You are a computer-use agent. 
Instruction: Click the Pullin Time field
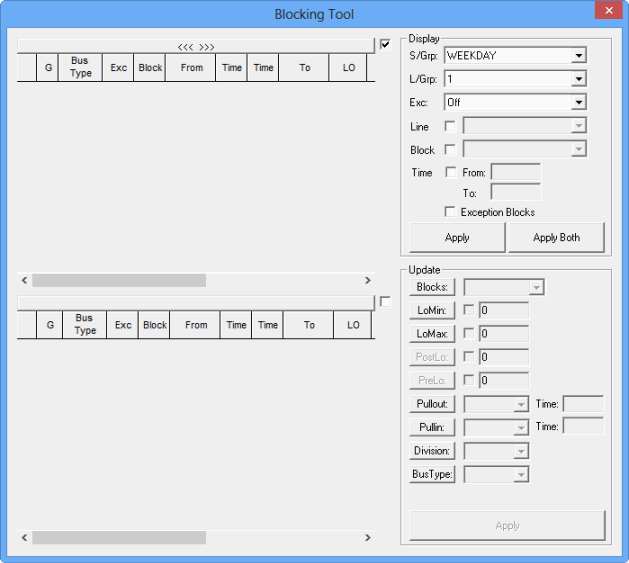tap(583, 426)
